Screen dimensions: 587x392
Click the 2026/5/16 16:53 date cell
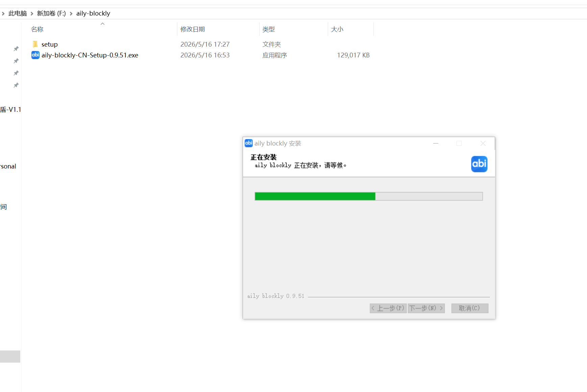[x=205, y=55]
